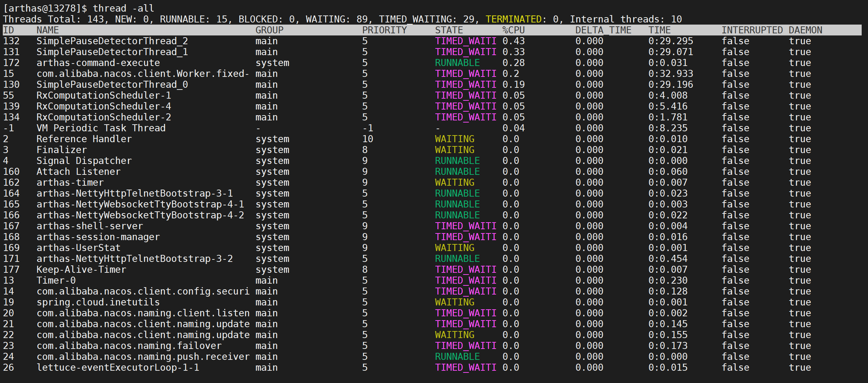Click the 'Reference Handler' thread name

pyautogui.click(x=84, y=139)
